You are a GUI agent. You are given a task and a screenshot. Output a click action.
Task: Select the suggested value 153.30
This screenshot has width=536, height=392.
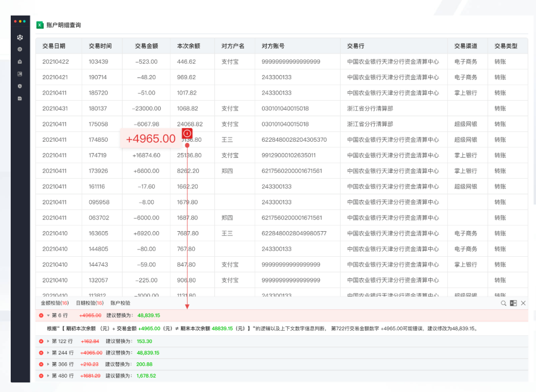pos(144,341)
